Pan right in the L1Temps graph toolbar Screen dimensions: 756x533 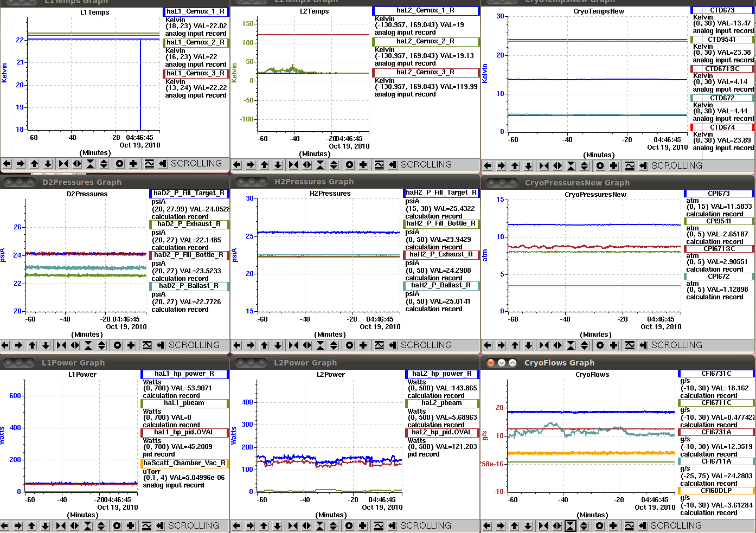coord(21,164)
